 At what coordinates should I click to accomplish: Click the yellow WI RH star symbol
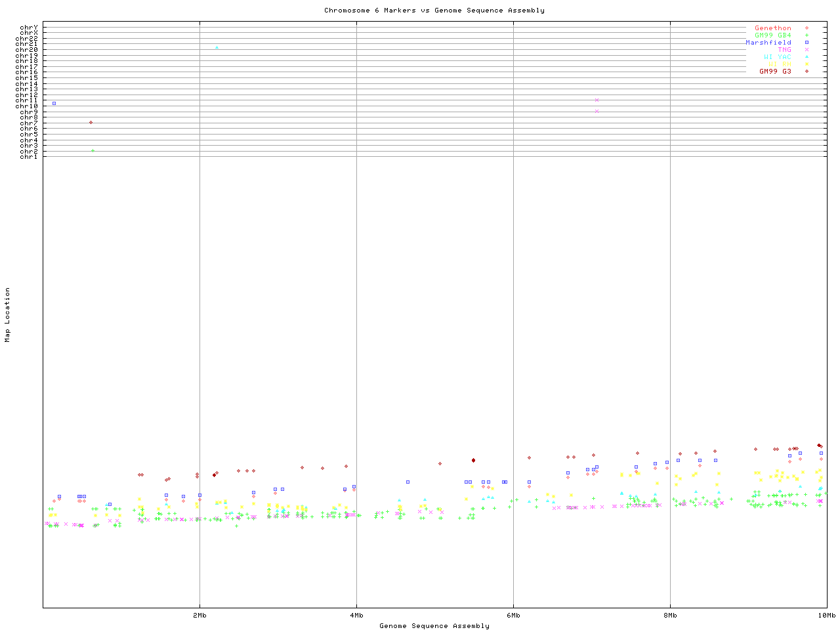click(807, 64)
